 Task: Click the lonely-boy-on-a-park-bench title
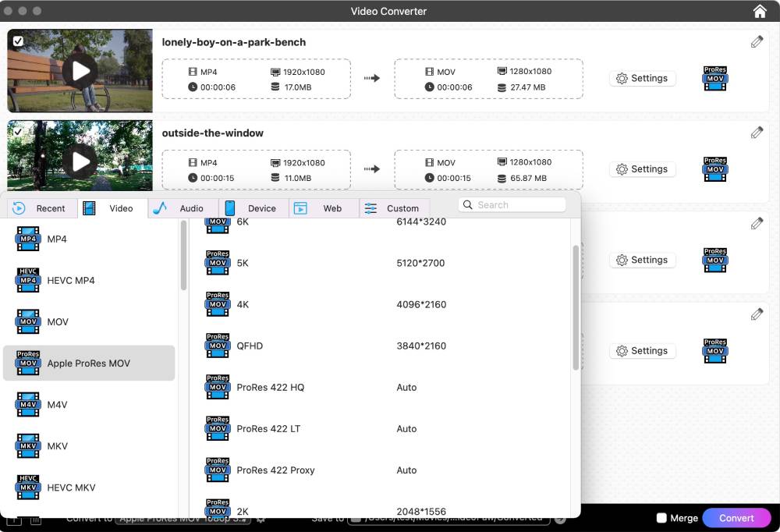point(234,42)
